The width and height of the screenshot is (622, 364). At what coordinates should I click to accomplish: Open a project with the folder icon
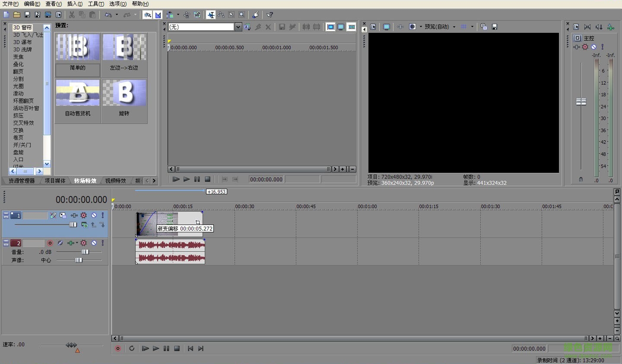[x=16, y=15]
